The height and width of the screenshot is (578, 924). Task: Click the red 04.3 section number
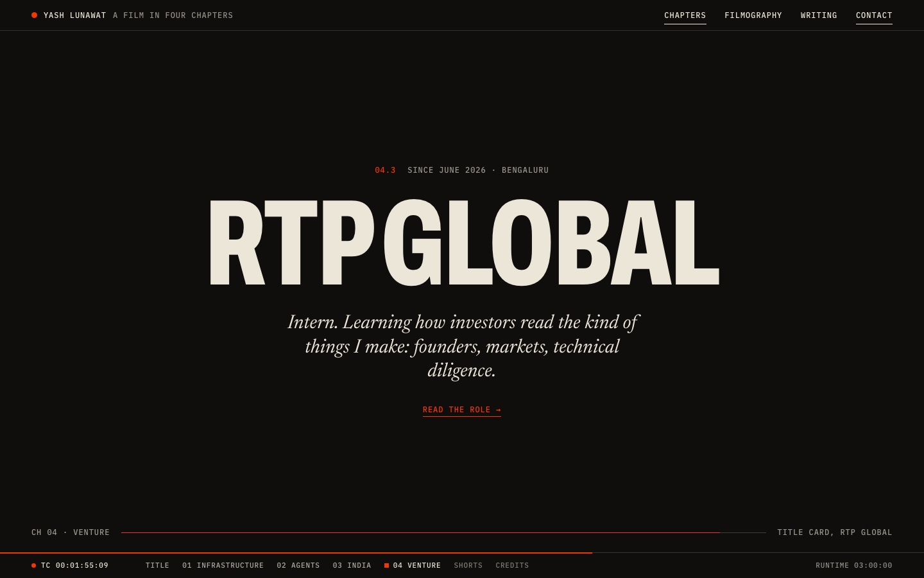point(385,170)
